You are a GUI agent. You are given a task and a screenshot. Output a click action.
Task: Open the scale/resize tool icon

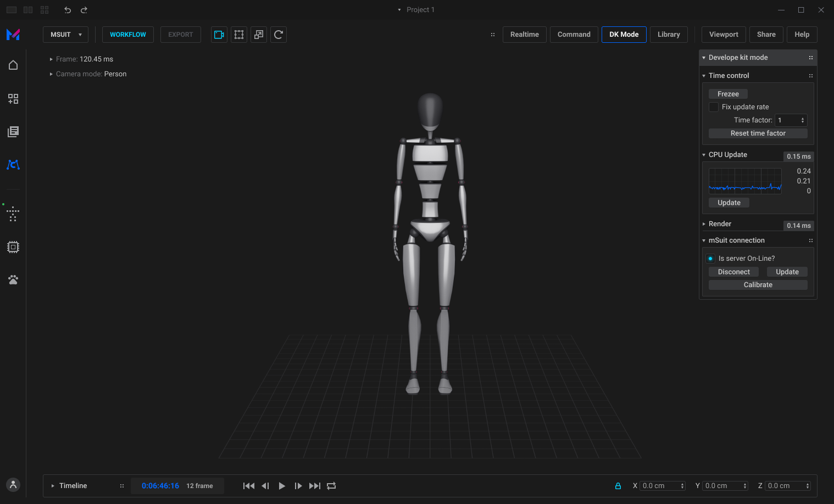258,34
